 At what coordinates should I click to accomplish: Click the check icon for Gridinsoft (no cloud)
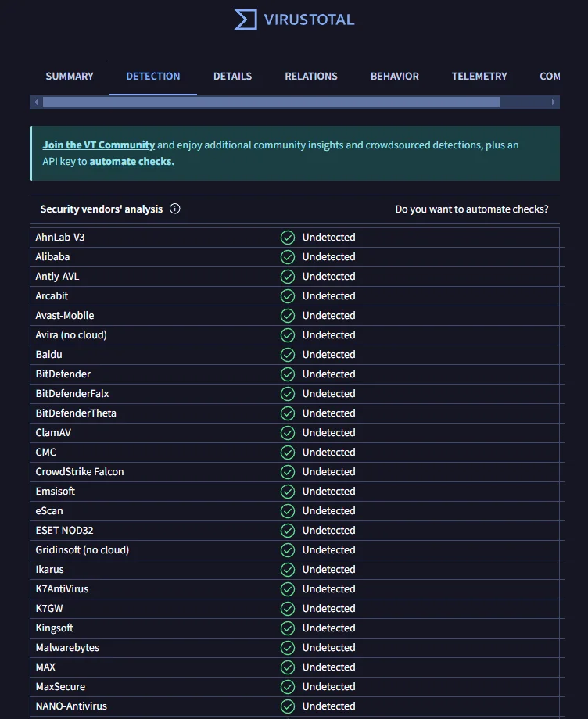pos(288,550)
